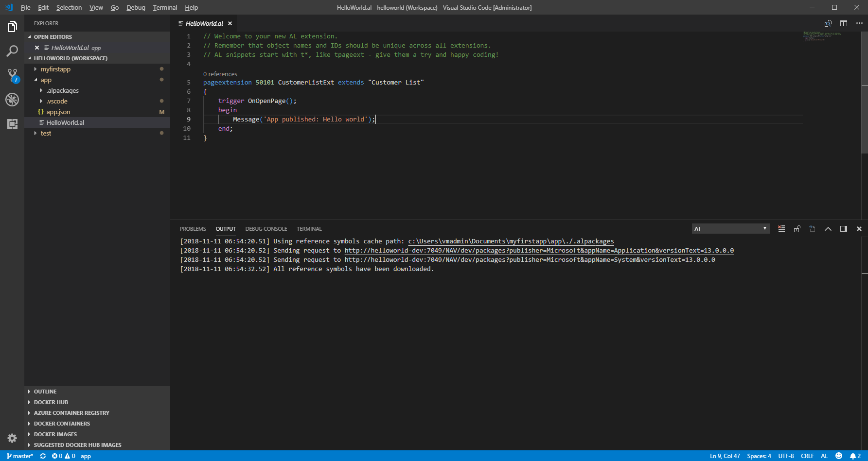Open the Application package request URL

click(539, 251)
